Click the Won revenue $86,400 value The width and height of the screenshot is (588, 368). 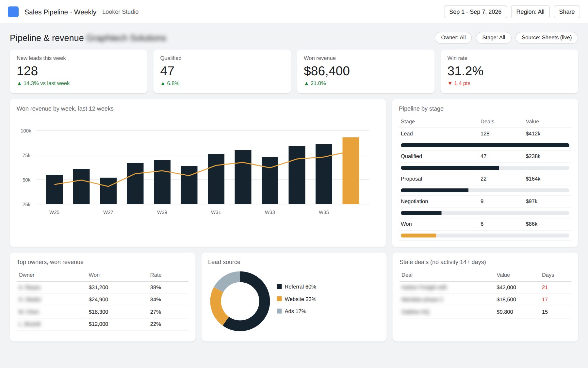(327, 71)
